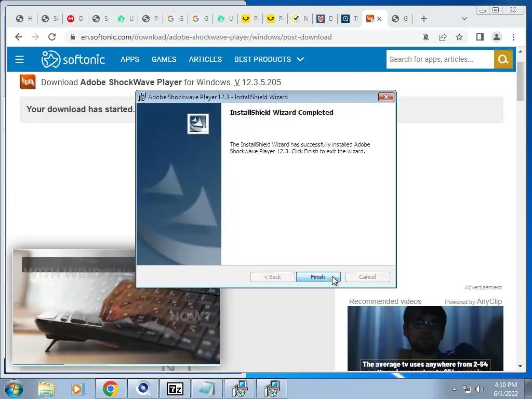Switch to the first tab labeled H
The height and width of the screenshot is (399, 532).
(x=24, y=19)
